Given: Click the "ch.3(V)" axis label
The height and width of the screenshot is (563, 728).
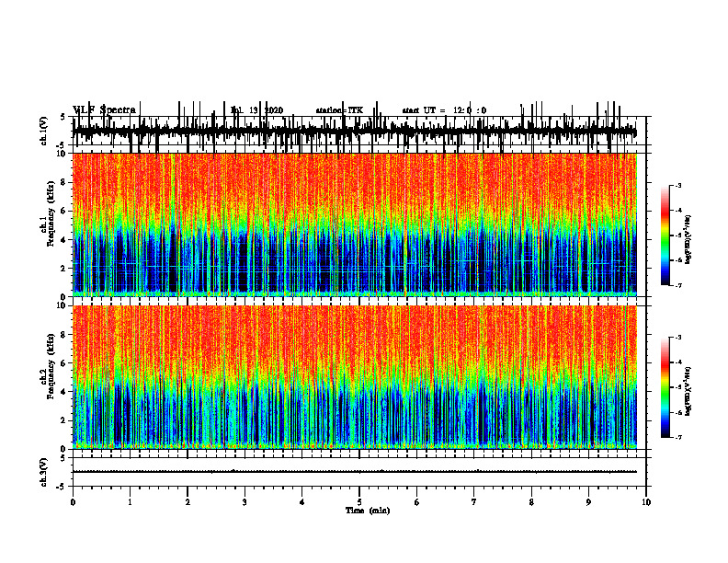Looking at the screenshot, I should [44, 472].
